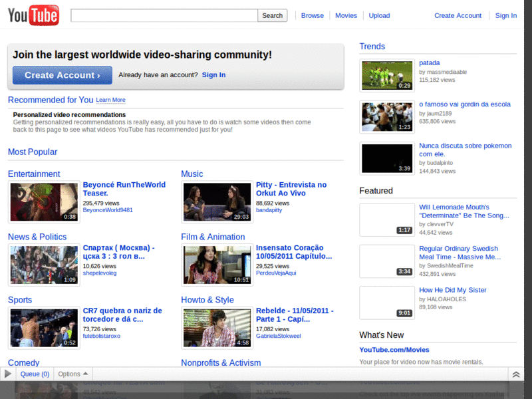Click the search input field
Image resolution: width=532 pixels, height=399 pixels.
click(x=164, y=15)
